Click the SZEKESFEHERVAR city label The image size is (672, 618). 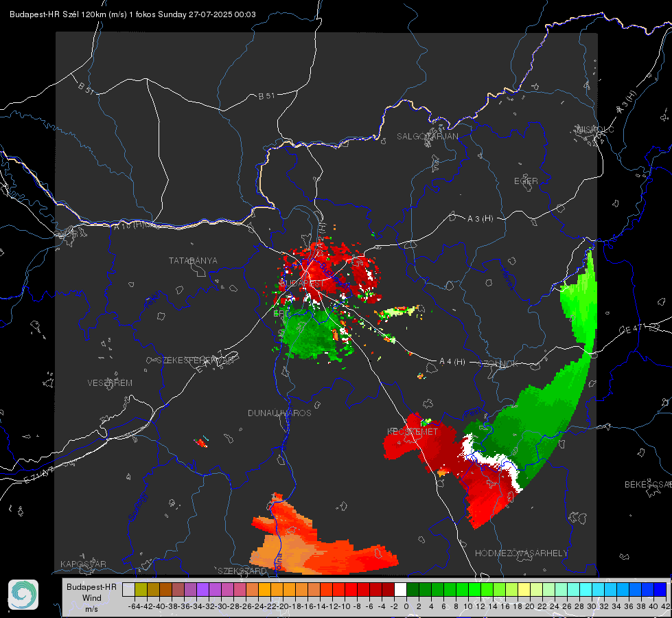[195, 360]
